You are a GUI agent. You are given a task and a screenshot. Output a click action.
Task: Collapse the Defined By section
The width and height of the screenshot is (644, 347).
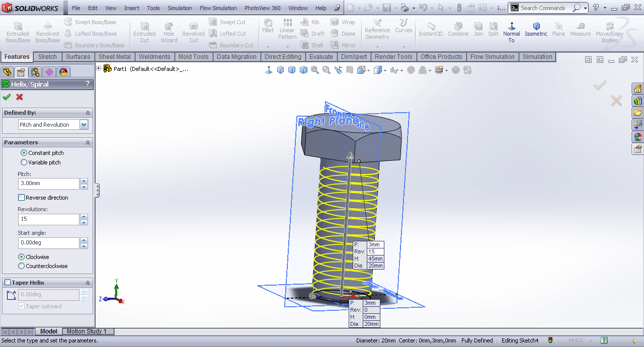(x=88, y=113)
